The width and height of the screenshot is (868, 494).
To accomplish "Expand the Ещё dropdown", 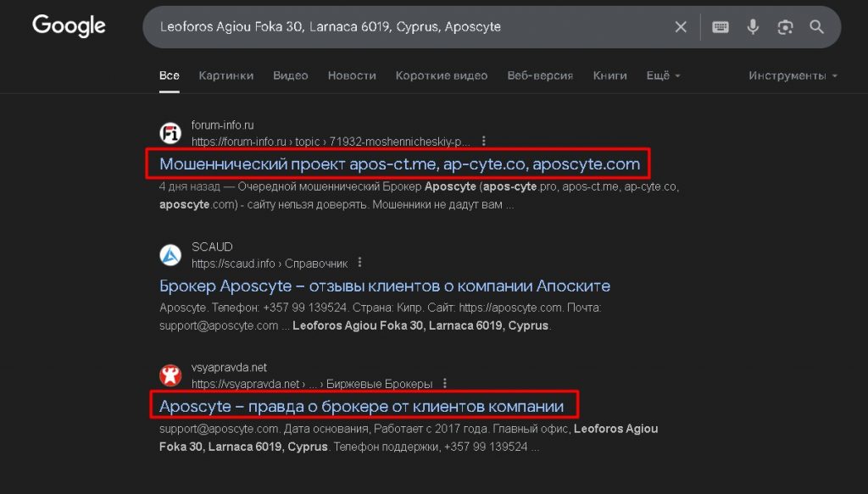I will click(663, 75).
